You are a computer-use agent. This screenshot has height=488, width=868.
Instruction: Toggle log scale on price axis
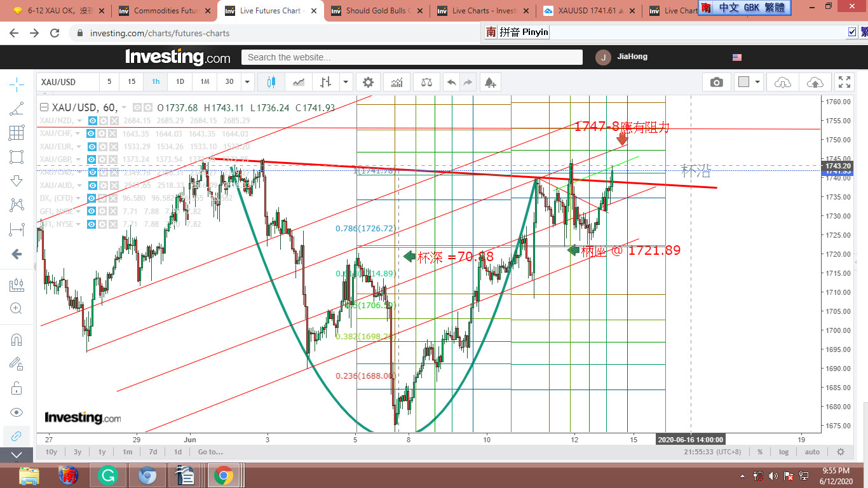coord(784,452)
